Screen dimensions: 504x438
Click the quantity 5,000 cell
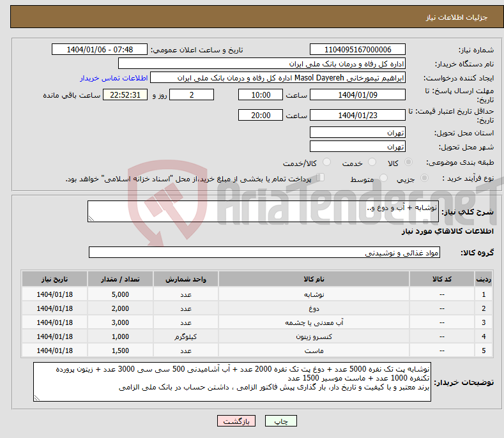point(120,294)
